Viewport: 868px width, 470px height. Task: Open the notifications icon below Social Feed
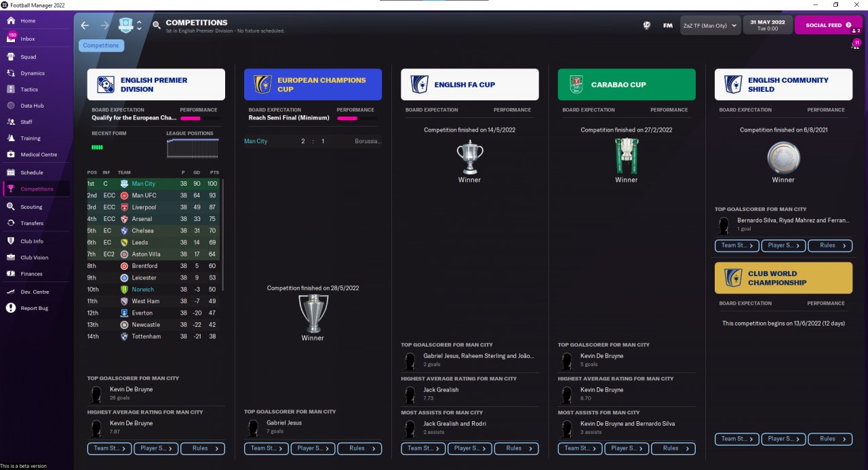click(856, 45)
